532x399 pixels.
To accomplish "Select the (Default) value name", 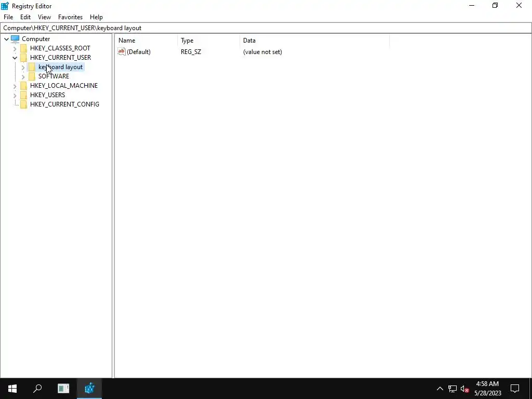I will click(138, 52).
